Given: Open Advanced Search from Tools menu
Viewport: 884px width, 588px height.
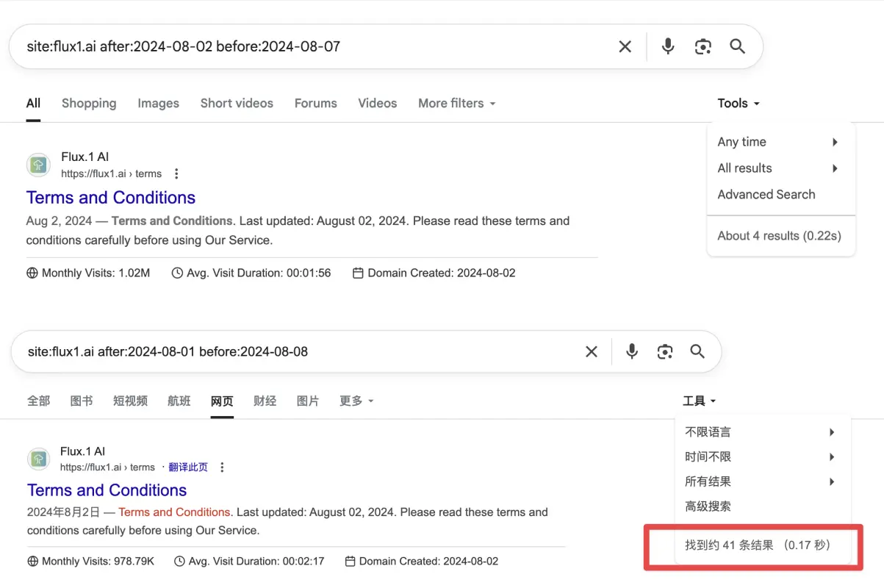Looking at the screenshot, I should click(766, 195).
